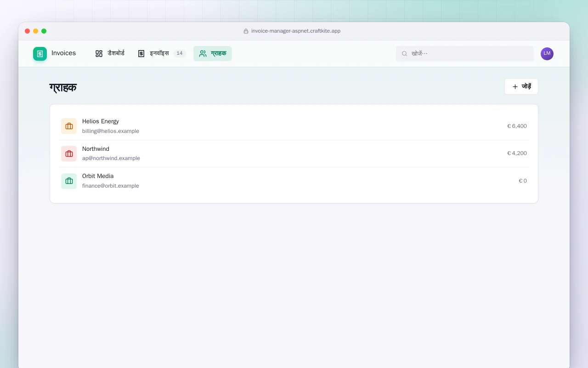
Task: Maximize the window with the green button
Action: pos(44,31)
